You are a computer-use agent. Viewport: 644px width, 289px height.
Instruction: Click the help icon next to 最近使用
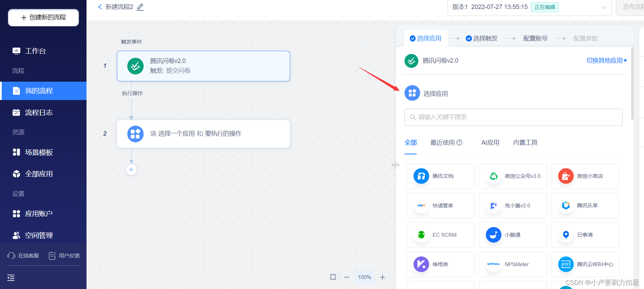[x=460, y=143]
